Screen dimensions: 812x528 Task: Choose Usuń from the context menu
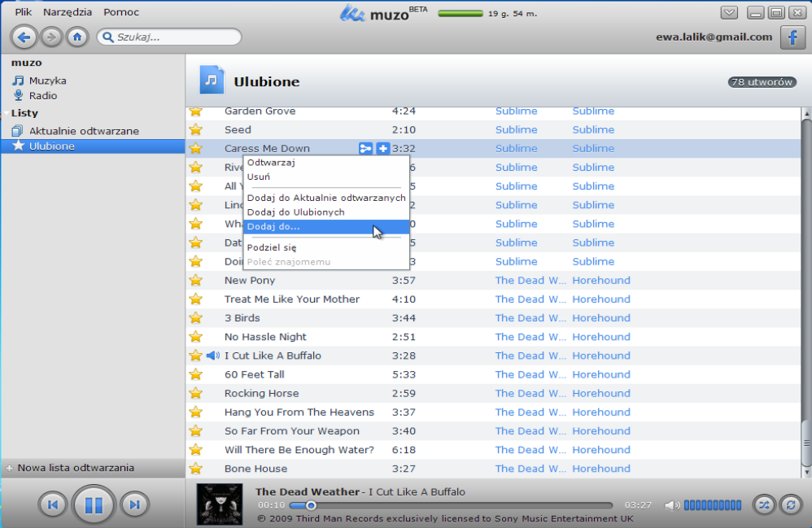point(326,177)
